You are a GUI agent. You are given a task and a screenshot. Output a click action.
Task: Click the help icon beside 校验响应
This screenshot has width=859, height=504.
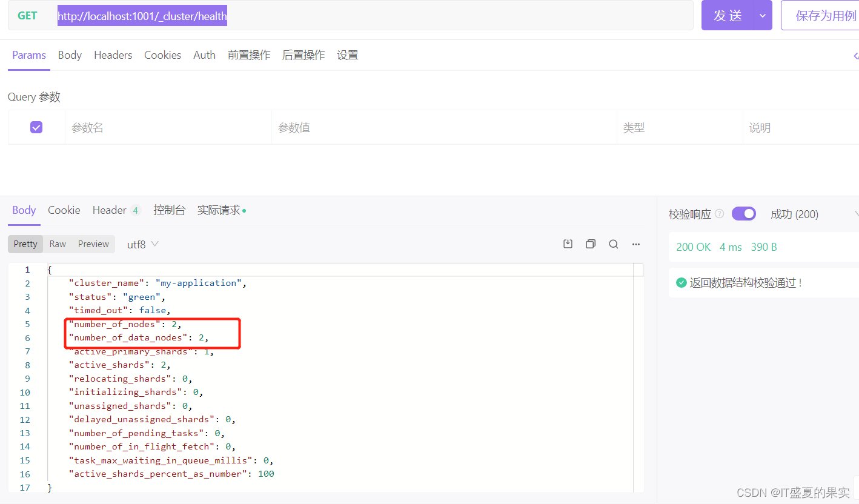720,214
